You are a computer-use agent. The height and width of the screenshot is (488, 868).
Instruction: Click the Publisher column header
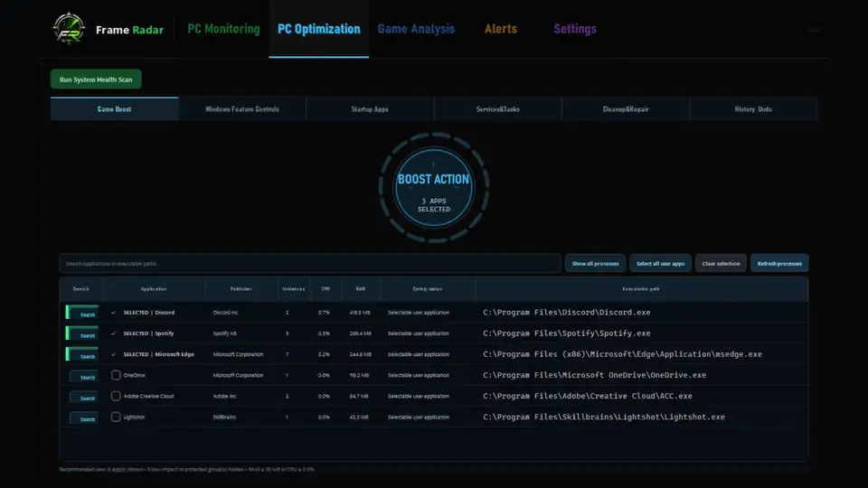241,289
